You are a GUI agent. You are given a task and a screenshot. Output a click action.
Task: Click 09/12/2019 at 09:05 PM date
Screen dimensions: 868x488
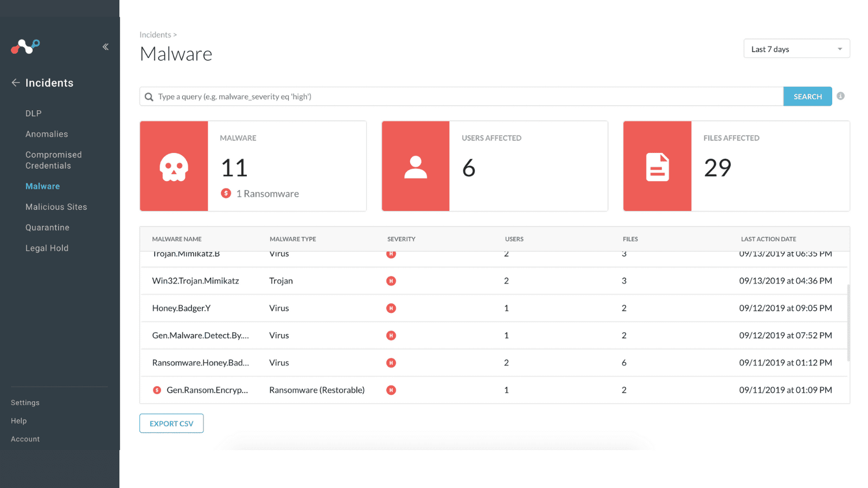[x=785, y=308]
